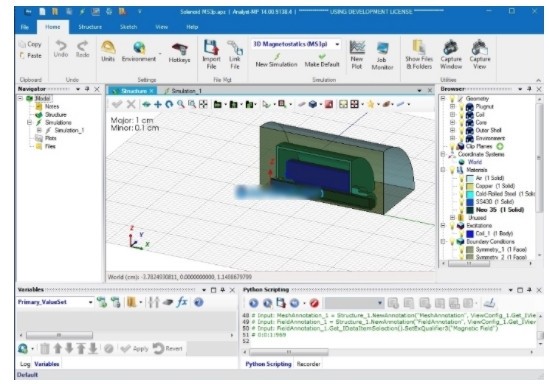Image resolution: width=549 pixels, height=384 pixels.
Task: Collapse the Simulations node in Navigator
Action: tap(29, 123)
